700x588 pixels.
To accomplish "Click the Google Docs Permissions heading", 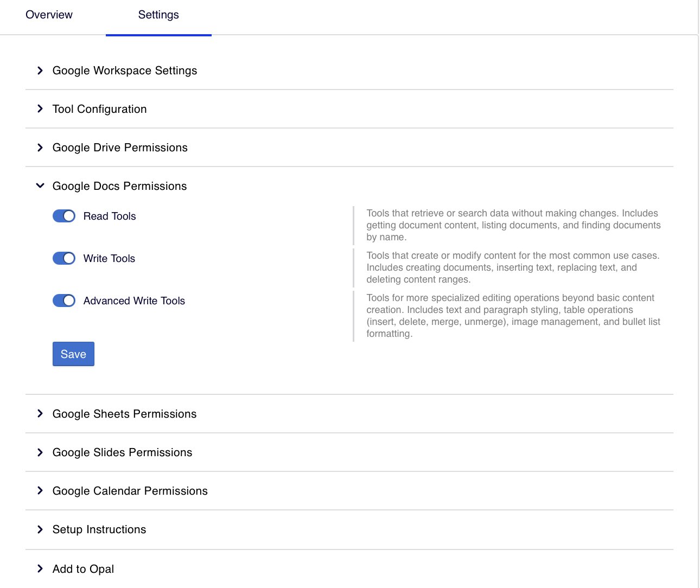I will (119, 186).
